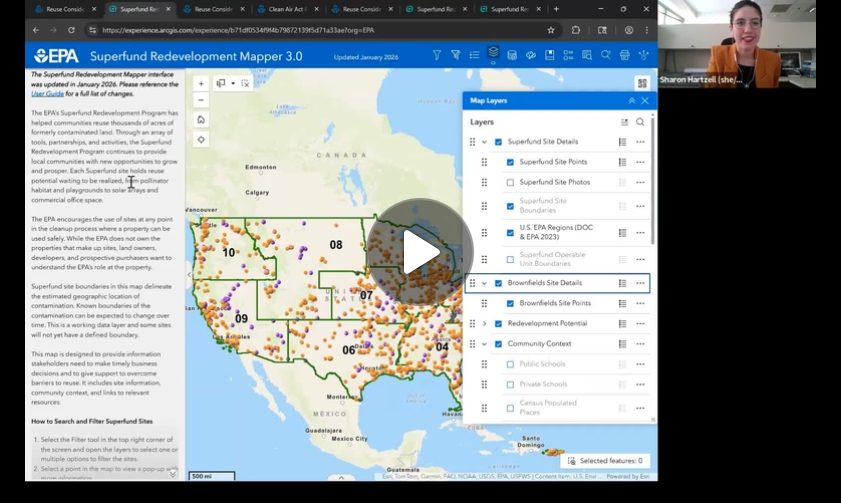Go back in browser history

click(x=36, y=30)
